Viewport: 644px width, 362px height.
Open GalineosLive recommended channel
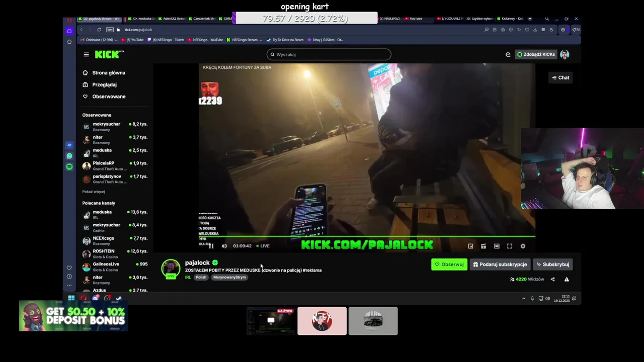(115, 266)
